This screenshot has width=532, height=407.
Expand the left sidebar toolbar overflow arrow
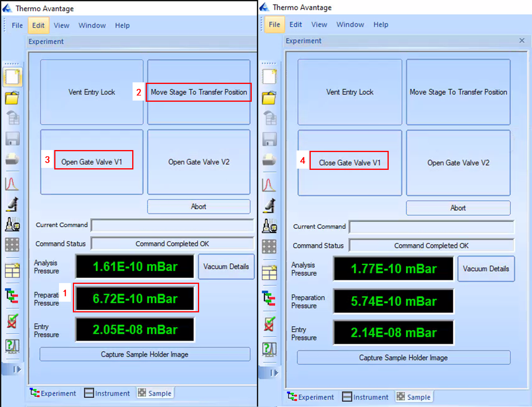pyautogui.click(x=17, y=369)
